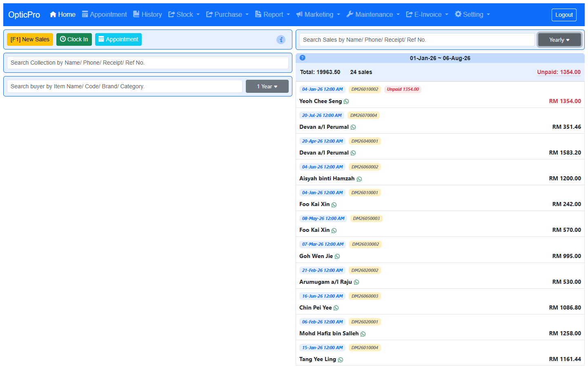Expand the Setting dropdown menu

coord(472,14)
